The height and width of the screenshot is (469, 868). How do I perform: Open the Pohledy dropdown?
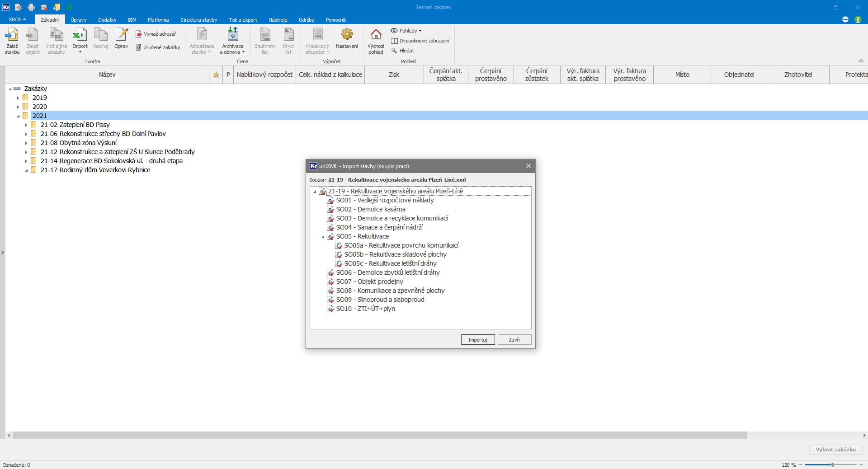pos(406,31)
